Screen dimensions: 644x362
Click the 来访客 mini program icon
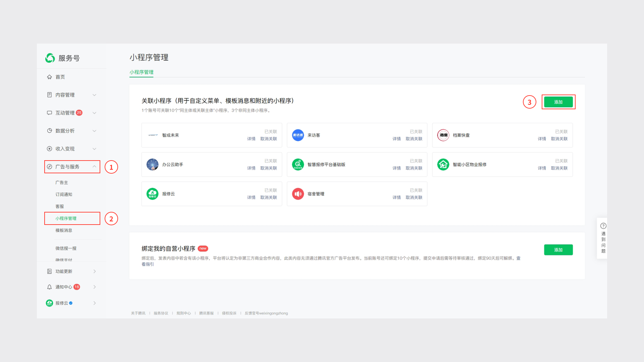tap(298, 135)
